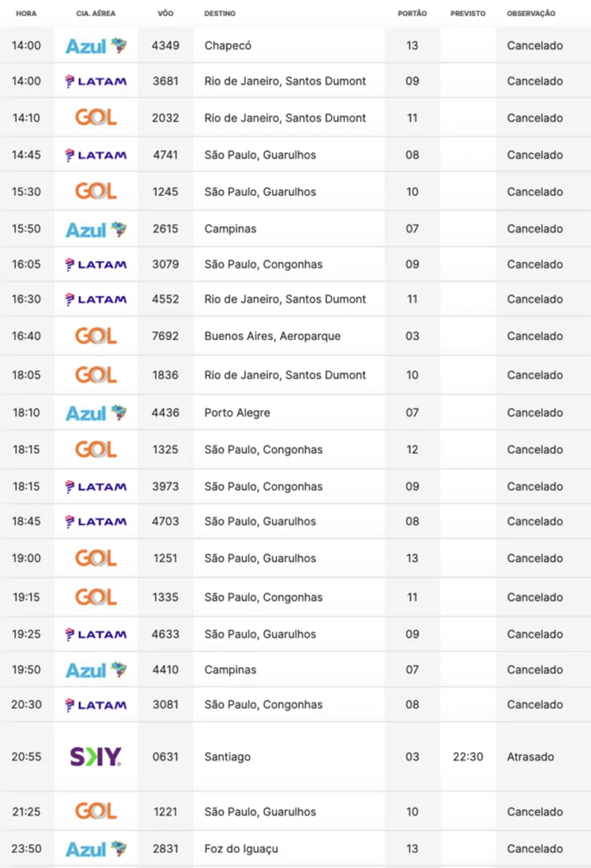Click the GOL logo for flight 2032

pos(96,118)
